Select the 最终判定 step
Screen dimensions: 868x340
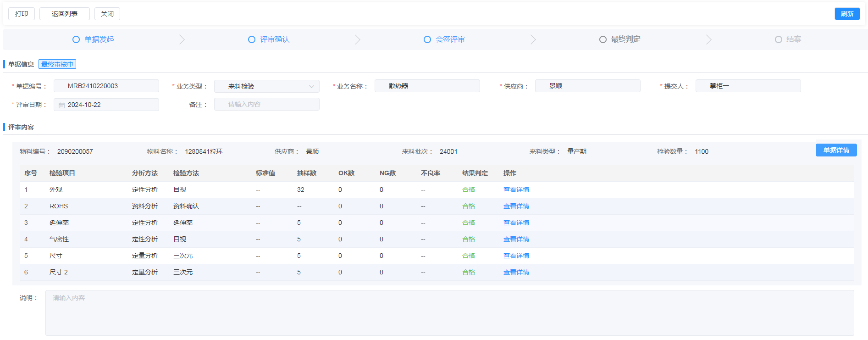point(625,39)
